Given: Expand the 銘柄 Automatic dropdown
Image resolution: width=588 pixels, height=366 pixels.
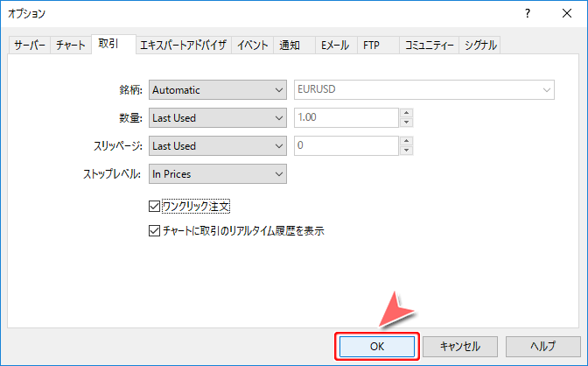Looking at the screenshot, I should click(218, 89).
